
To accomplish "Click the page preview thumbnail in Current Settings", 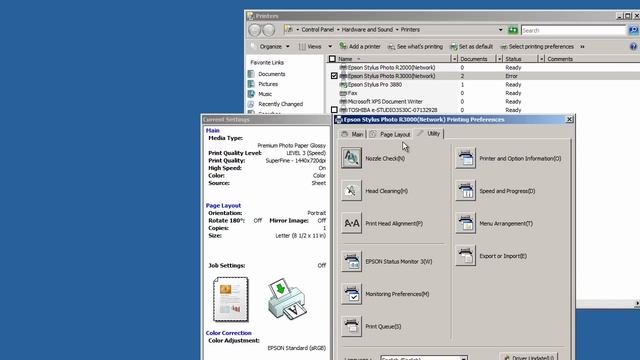I will tap(231, 299).
